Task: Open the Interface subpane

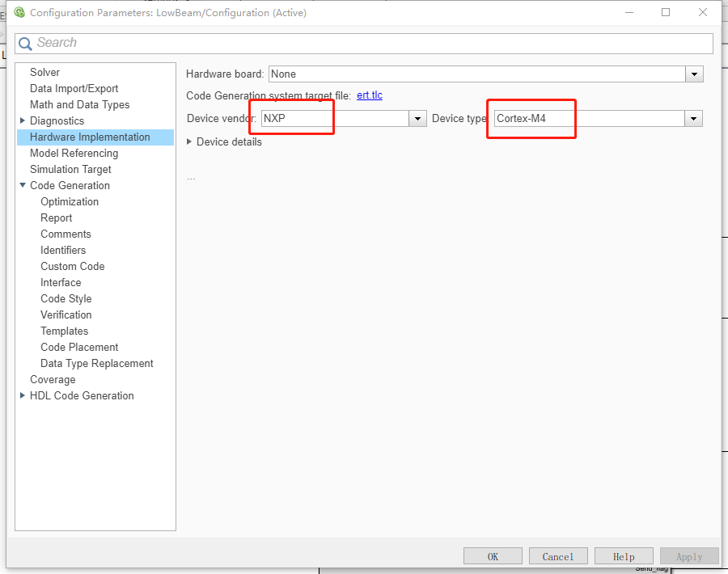Action: (x=61, y=283)
